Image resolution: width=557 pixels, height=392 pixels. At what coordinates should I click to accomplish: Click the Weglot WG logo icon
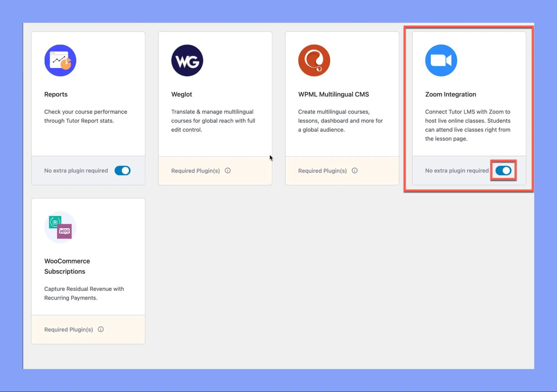[x=187, y=60]
